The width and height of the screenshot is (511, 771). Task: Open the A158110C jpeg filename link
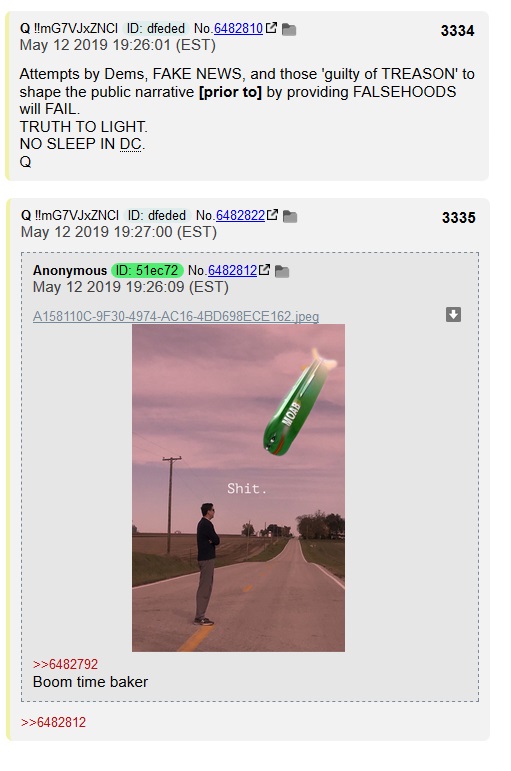click(176, 316)
